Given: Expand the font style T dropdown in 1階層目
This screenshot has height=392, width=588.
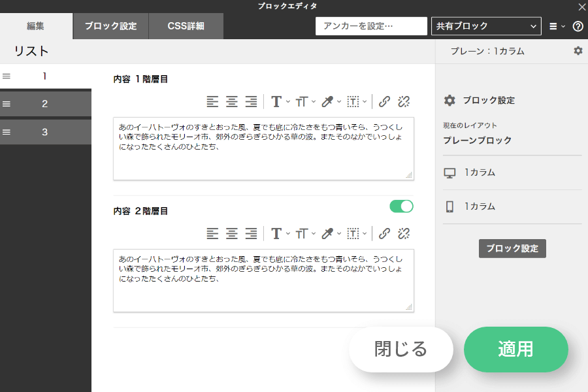Looking at the screenshot, I should (280, 101).
